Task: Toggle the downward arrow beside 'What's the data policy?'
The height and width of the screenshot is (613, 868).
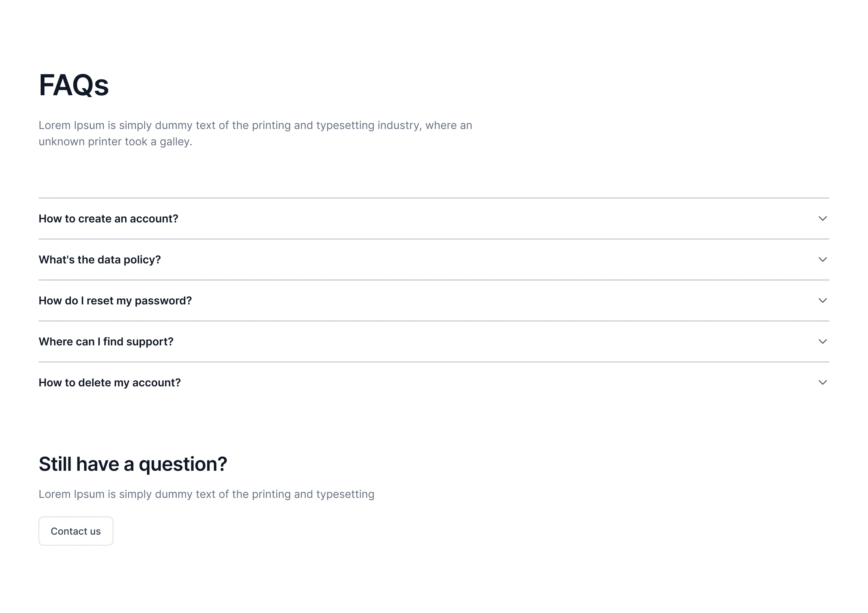Action: [822, 260]
